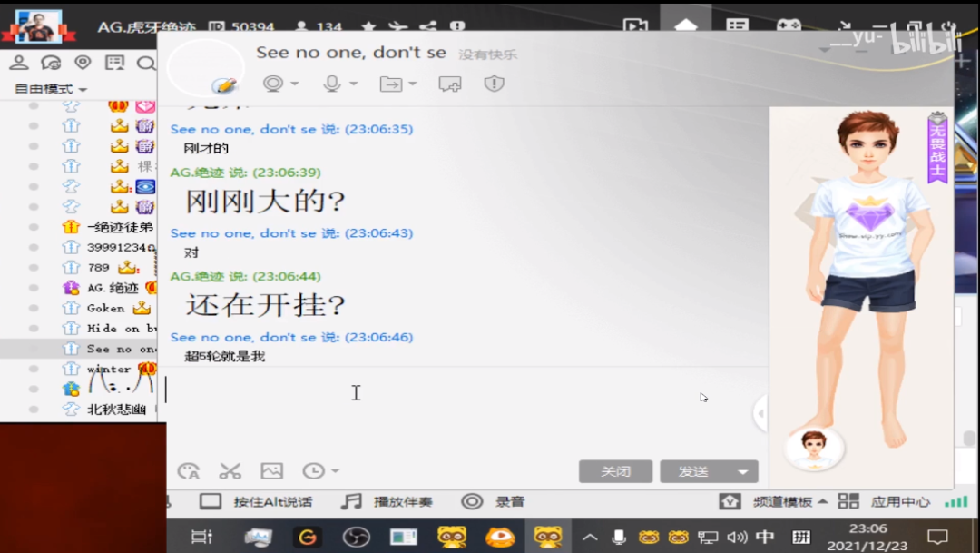Open the Windows notification center icon
Image resolution: width=980 pixels, height=553 pixels.
pos(937,537)
